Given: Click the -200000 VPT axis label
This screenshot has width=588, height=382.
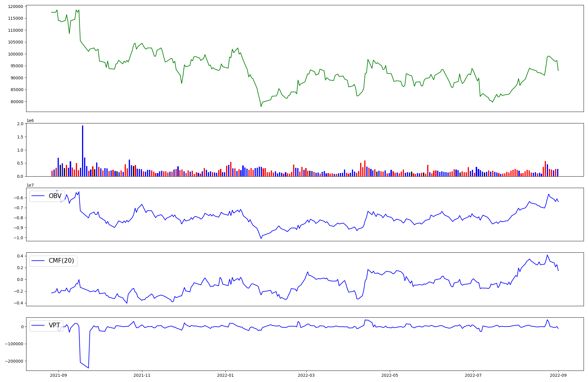Looking at the screenshot, I should pos(14,361).
